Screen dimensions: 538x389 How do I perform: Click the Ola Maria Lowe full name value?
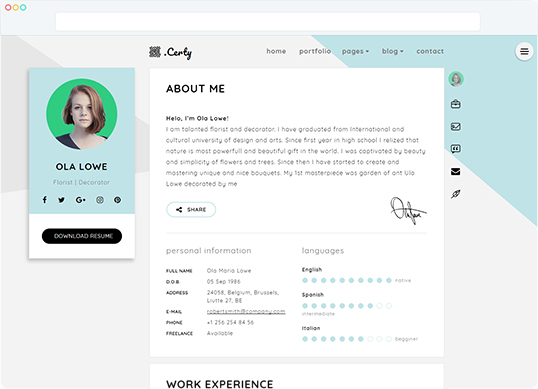tap(229, 271)
